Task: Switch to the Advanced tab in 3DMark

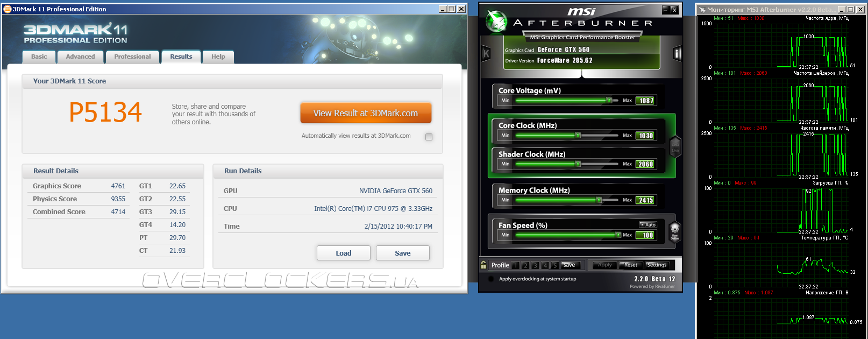Action: pos(80,56)
